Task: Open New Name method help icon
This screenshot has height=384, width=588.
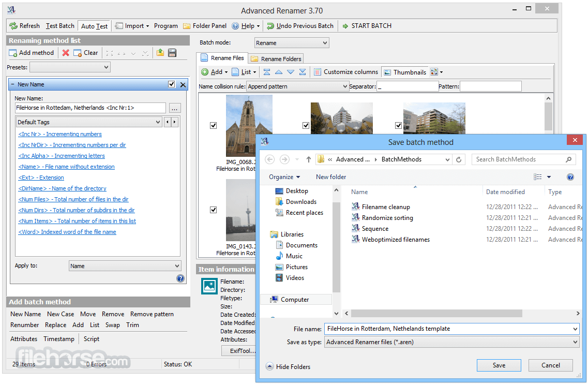Action: click(180, 278)
